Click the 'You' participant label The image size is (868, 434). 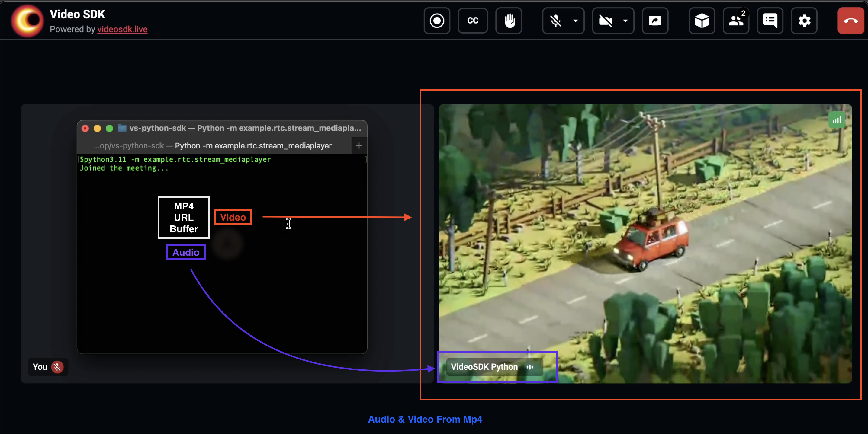coord(40,367)
